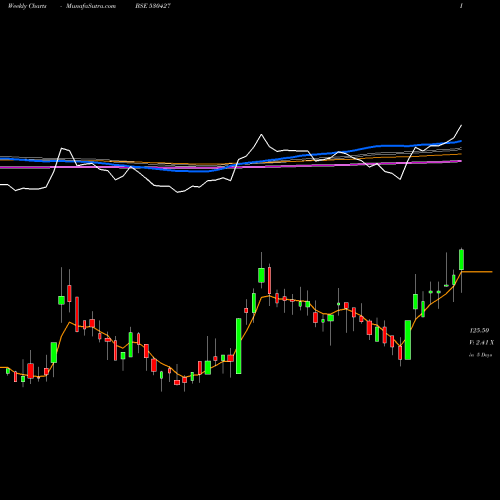Click the last green candlestick on the right
The image size is (500, 500).
coord(462,259)
